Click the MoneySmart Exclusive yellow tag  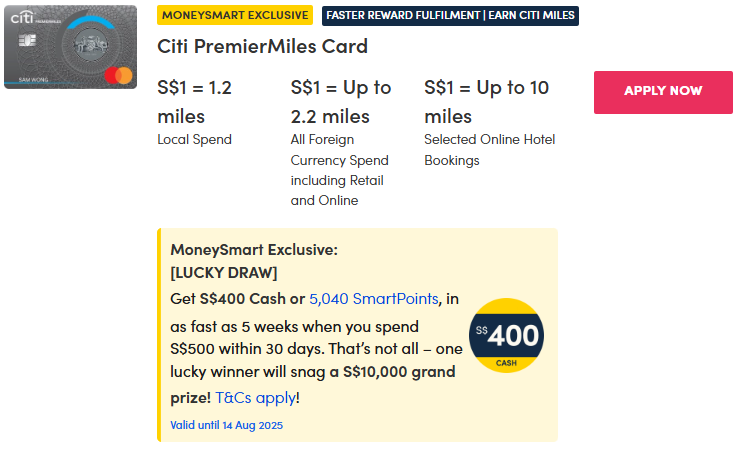point(235,15)
